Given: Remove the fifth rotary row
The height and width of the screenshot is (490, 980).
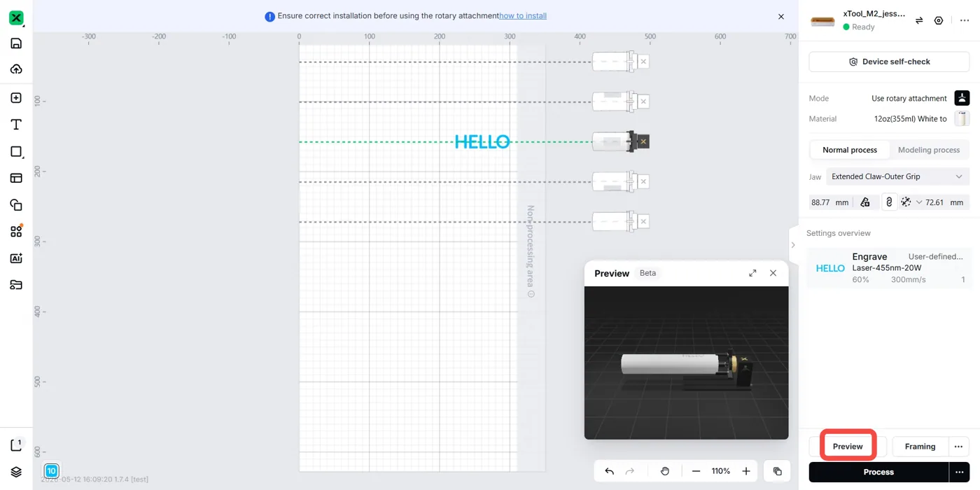Looking at the screenshot, I should point(643,221).
